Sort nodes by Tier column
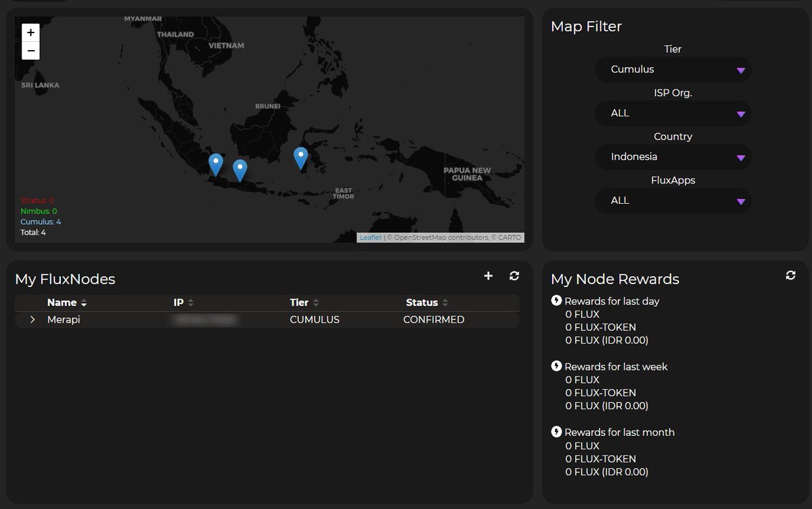This screenshot has height=509, width=812. [x=304, y=303]
